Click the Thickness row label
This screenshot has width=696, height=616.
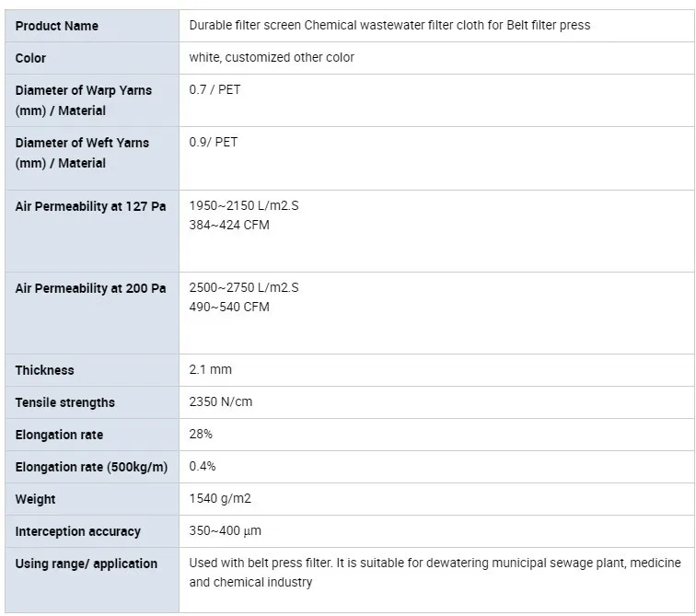click(44, 370)
